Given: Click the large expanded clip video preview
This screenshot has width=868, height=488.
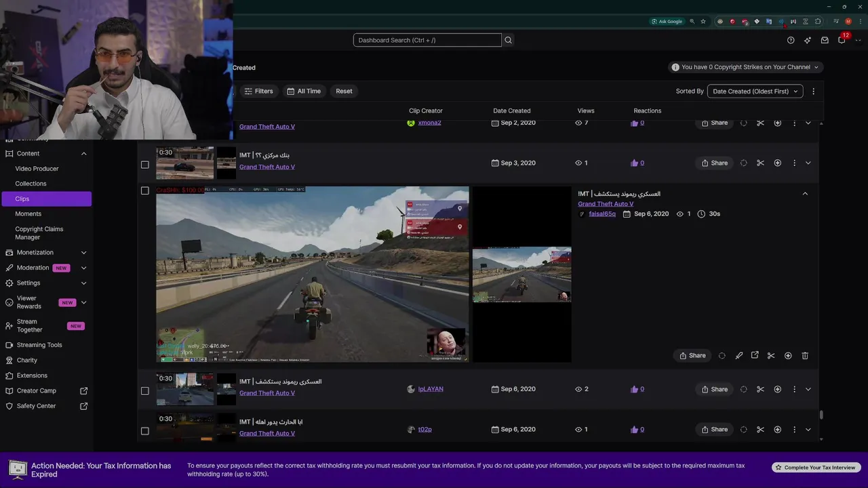Looking at the screenshot, I should [313, 274].
